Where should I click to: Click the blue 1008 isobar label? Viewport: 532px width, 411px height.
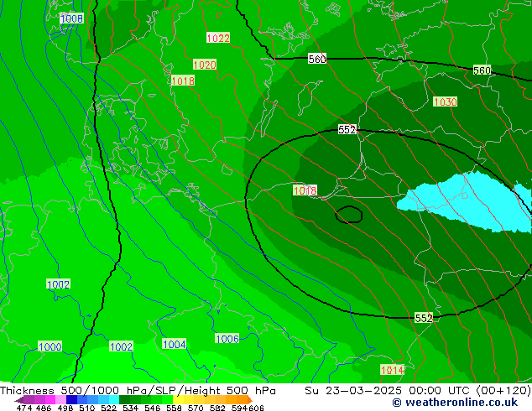pos(71,18)
